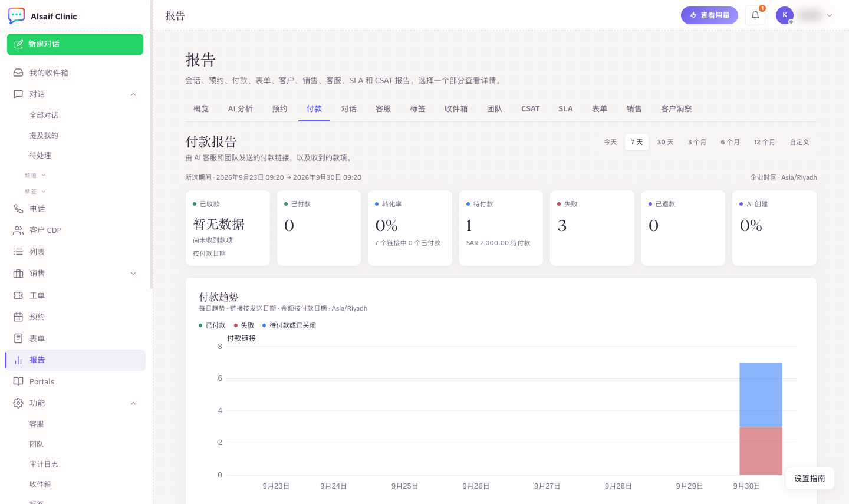Click the 销售 briefcase icon
Screen dimensions: 849x504
(18, 274)
